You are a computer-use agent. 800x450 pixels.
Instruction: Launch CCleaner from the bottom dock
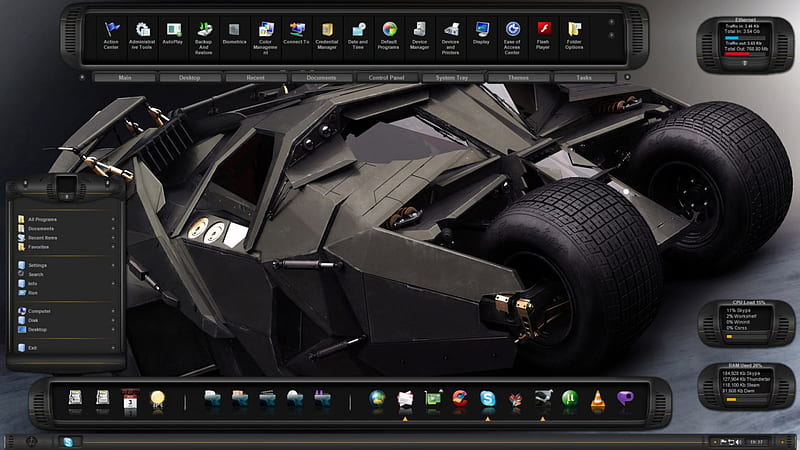pos(460,398)
